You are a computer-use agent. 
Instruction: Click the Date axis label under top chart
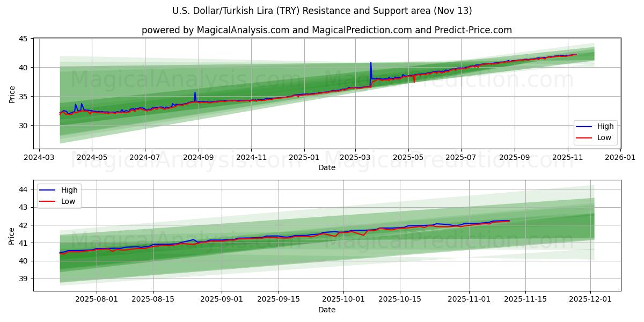click(326, 167)
